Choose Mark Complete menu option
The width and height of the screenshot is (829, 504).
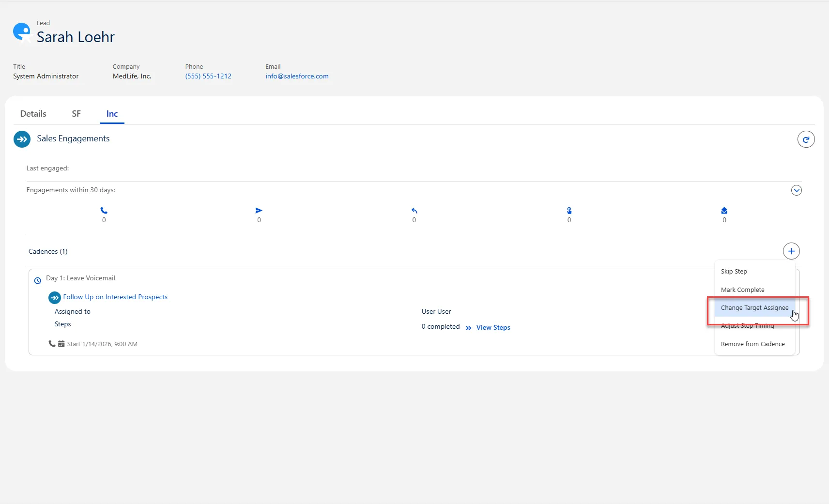tap(742, 290)
